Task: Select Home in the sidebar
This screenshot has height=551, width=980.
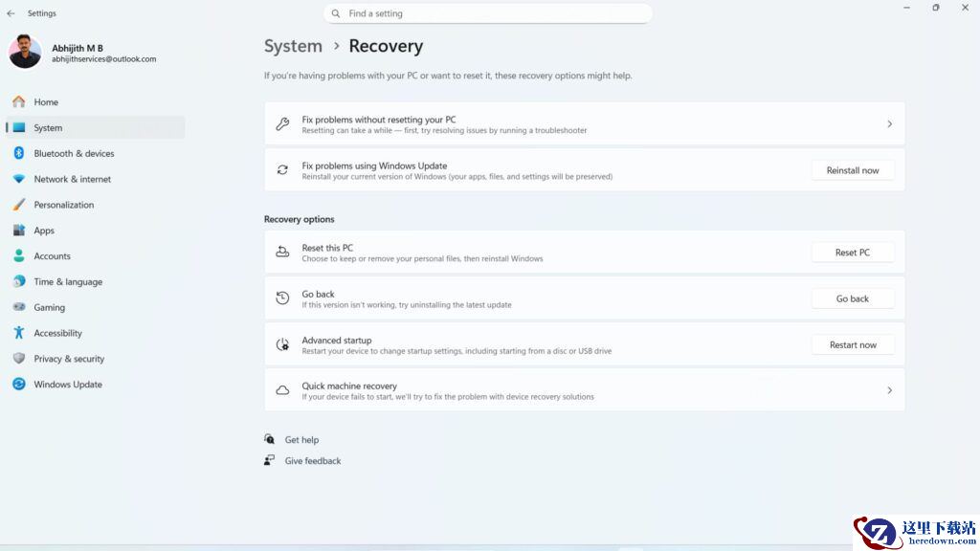Action: tap(46, 102)
